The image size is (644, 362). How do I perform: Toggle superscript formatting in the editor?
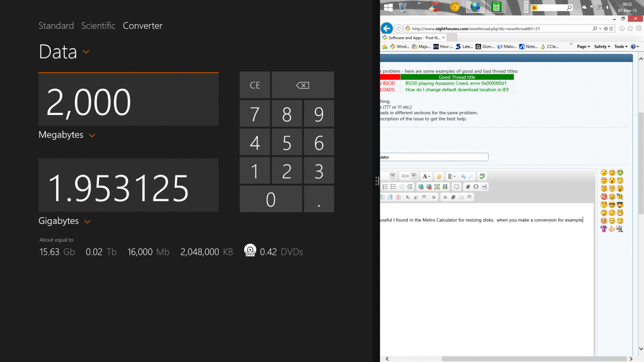[415, 197]
